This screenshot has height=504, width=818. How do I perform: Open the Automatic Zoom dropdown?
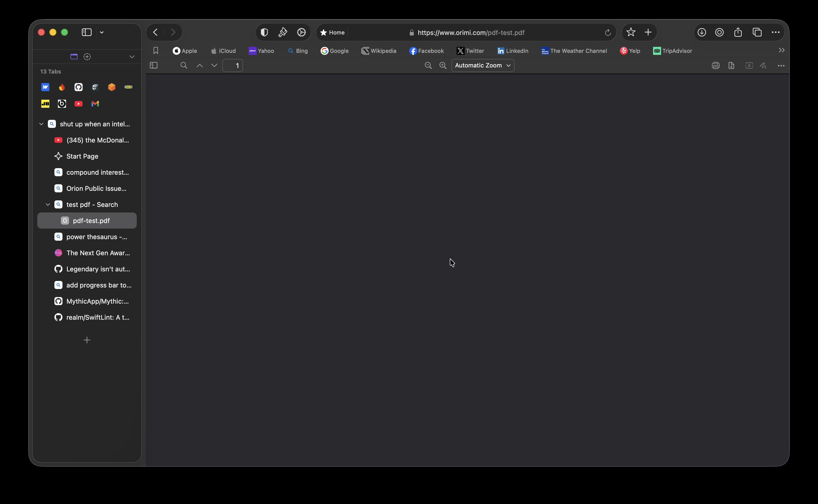coord(483,66)
